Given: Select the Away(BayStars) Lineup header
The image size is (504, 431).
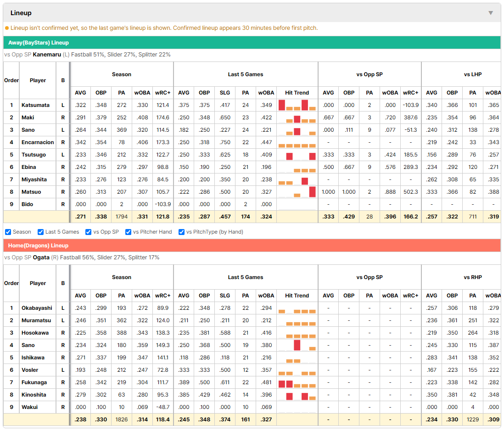Looking at the screenshot, I should click(252, 42).
